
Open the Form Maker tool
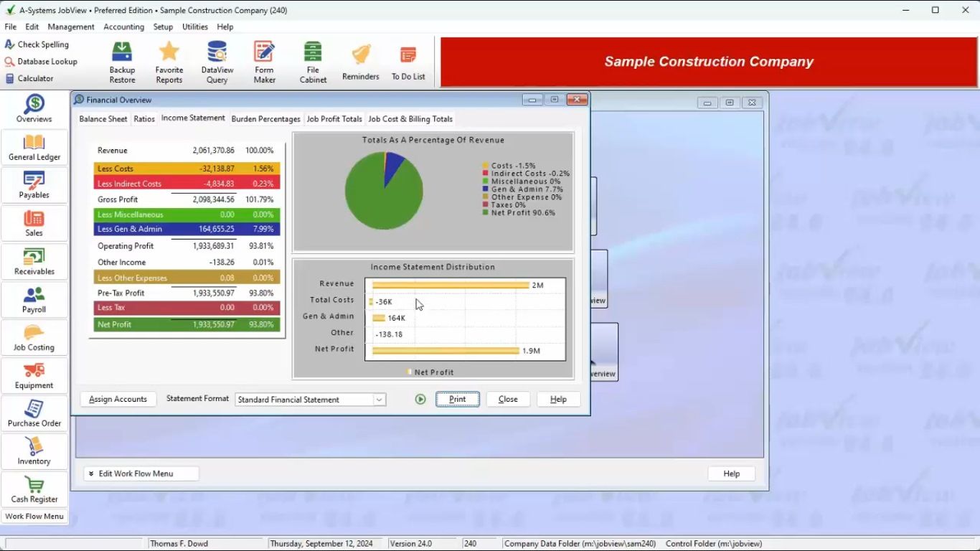click(264, 62)
